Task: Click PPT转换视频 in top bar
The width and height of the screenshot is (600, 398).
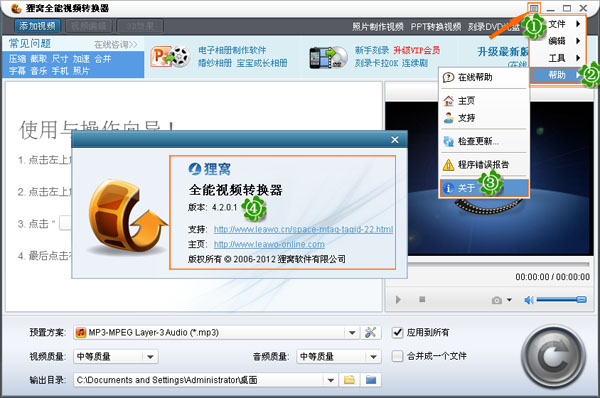Action: click(435, 26)
